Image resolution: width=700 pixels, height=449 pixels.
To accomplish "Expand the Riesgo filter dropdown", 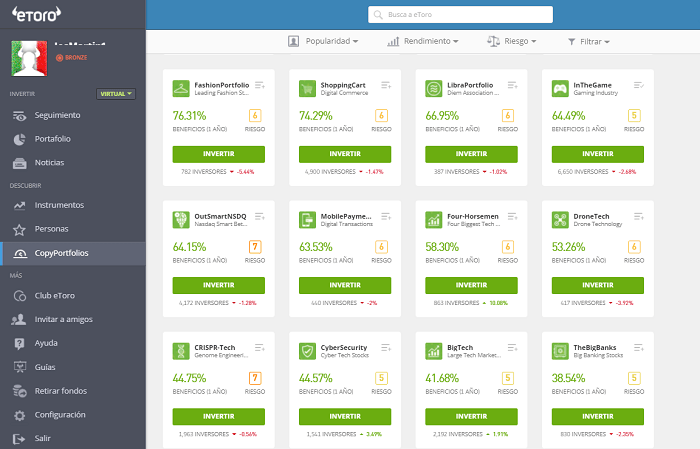I will [512, 41].
